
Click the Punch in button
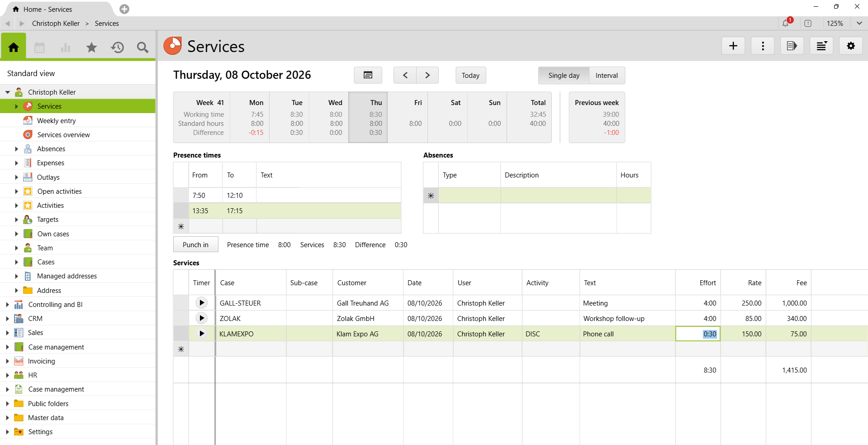click(195, 244)
